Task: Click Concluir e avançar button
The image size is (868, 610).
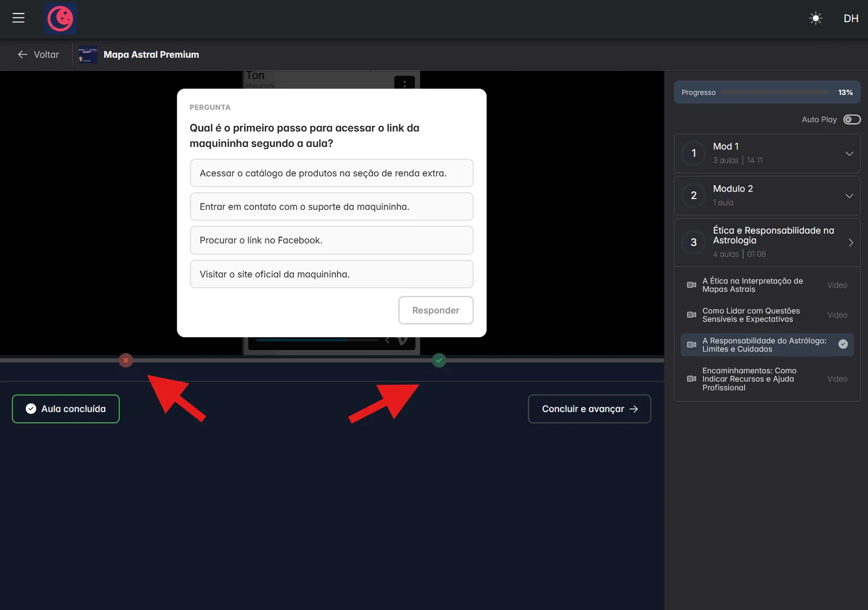Action: 589,409
